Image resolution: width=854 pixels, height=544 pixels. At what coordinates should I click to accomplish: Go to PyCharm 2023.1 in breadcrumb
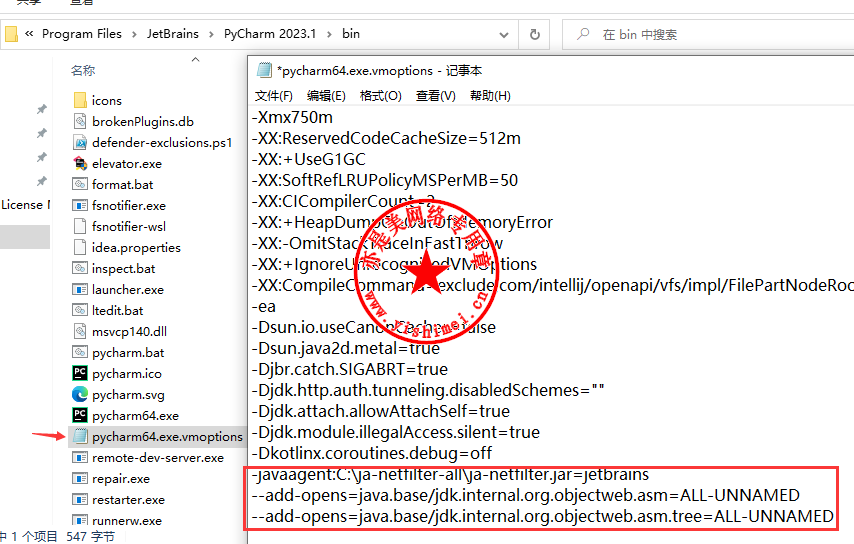tap(270, 34)
